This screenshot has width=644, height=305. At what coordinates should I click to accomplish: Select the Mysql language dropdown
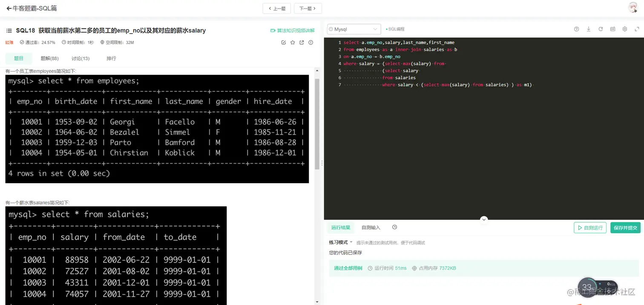point(354,29)
